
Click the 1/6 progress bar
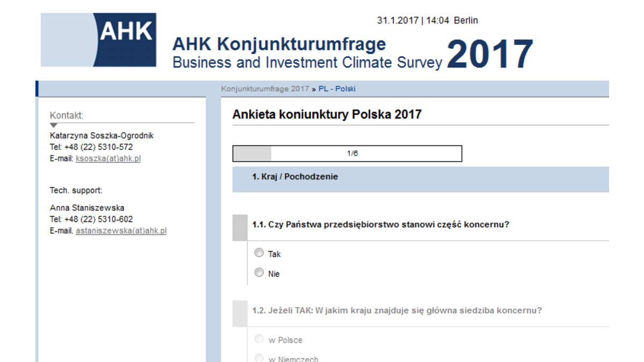(x=347, y=153)
